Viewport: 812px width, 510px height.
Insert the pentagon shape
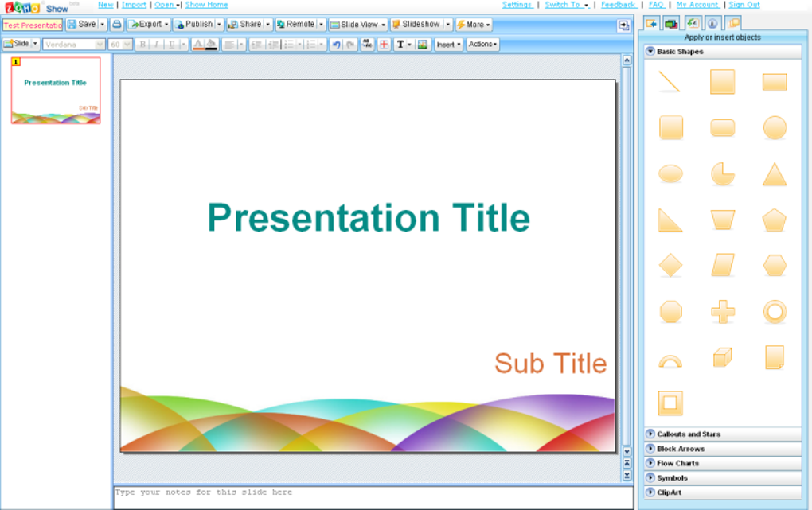point(775,220)
